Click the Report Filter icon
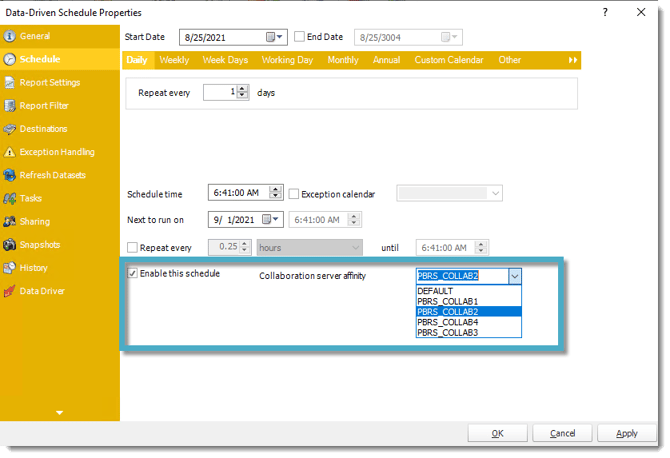The height and width of the screenshot is (458, 670). (x=9, y=106)
